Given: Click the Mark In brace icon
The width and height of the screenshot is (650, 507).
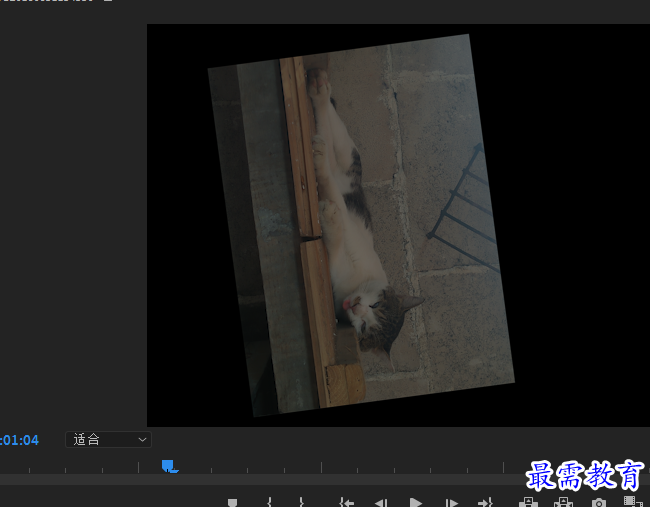Looking at the screenshot, I should (x=269, y=502).
